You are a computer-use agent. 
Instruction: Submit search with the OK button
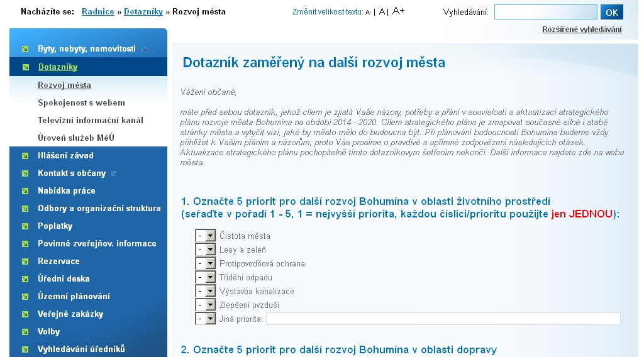point(611,13)
